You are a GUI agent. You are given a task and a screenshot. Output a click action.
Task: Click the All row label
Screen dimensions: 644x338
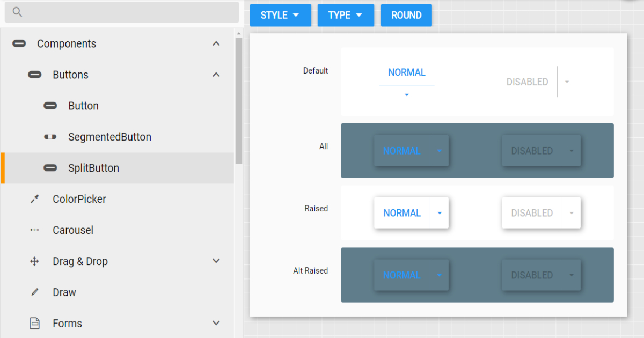324,146
